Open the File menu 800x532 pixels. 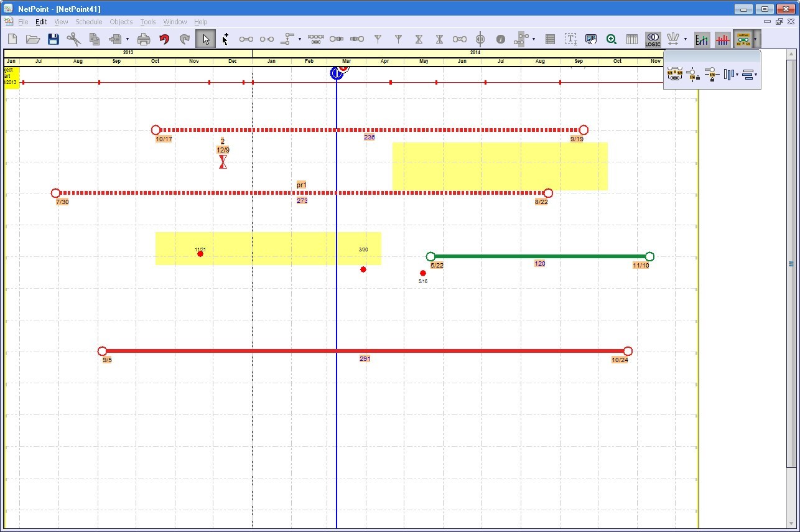[23, 22]
